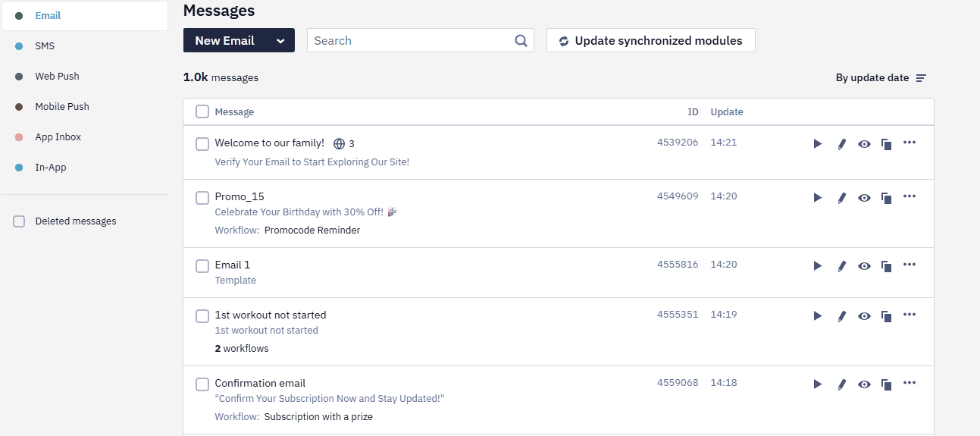Preview the Email 1 template with eye icon
980x436 pixels.
coord(864,266)
